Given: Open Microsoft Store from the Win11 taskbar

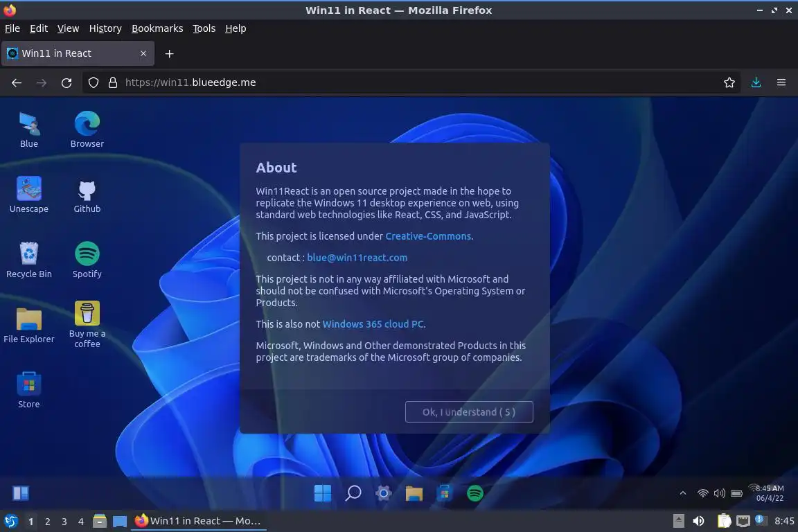Looking at the screenshot, I should [x=444, y=493].
